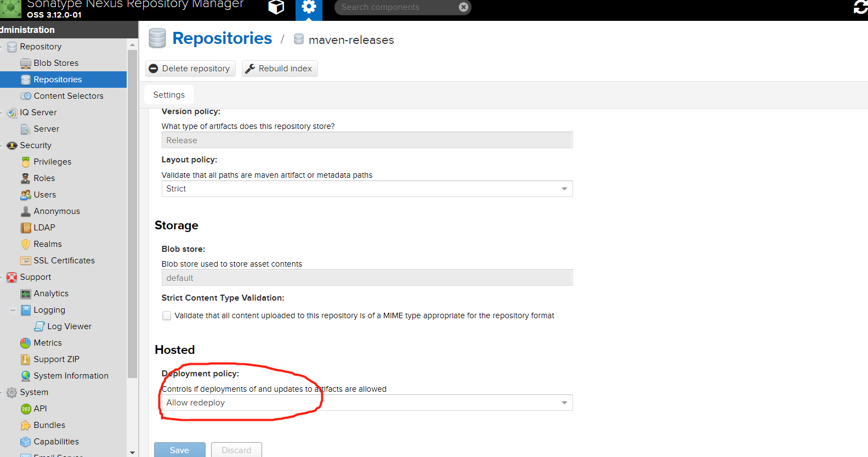The image size is (868, 457).
Task: Click the Server icon in sidebar
Action: pos(26,129)
